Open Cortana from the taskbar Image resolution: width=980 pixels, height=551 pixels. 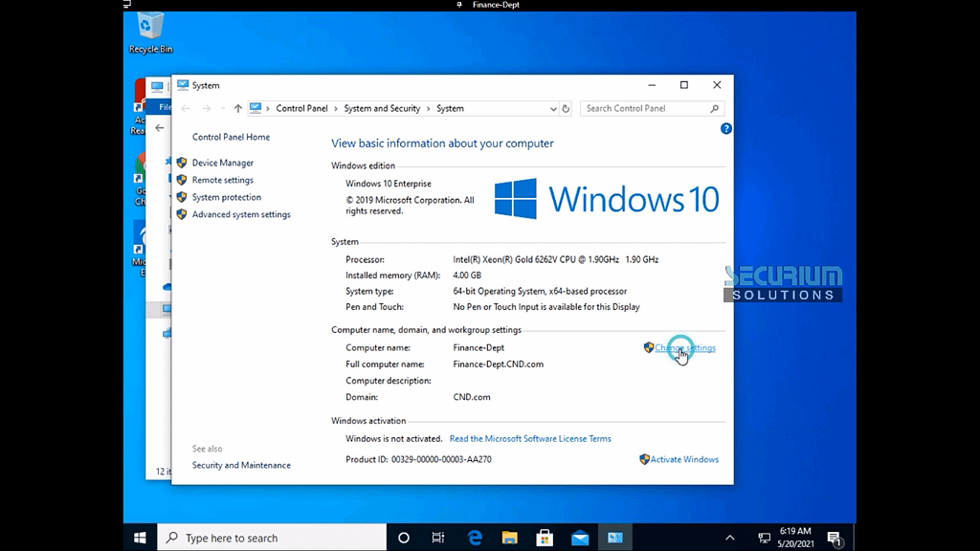pyautogui.click(x=404, y=538)
